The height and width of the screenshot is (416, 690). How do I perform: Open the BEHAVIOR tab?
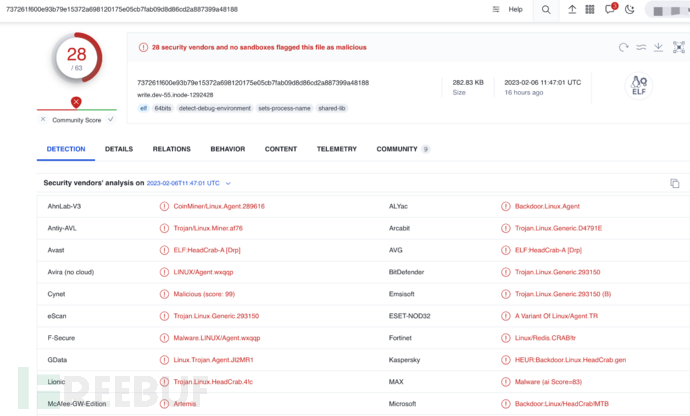click(x=227, y=149)
